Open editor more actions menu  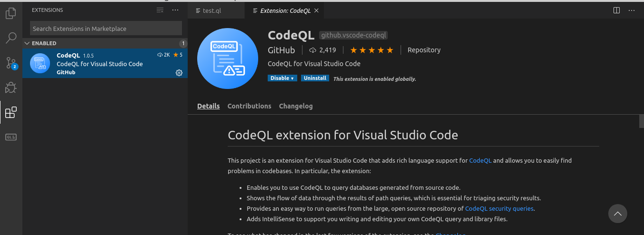632,10
